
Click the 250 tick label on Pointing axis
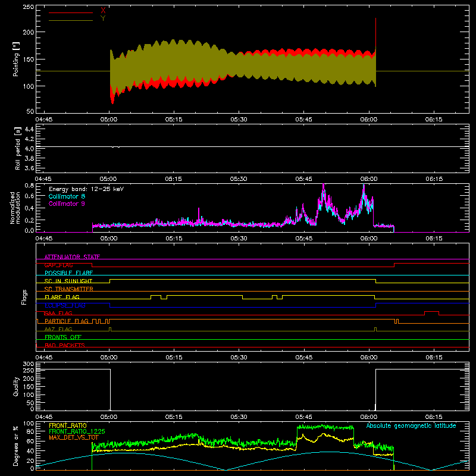28,7
